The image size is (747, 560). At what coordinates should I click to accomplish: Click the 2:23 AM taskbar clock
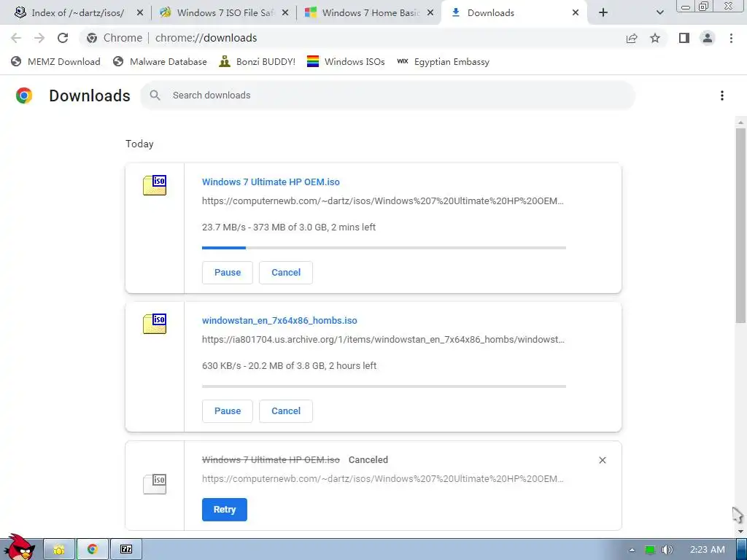708,550
